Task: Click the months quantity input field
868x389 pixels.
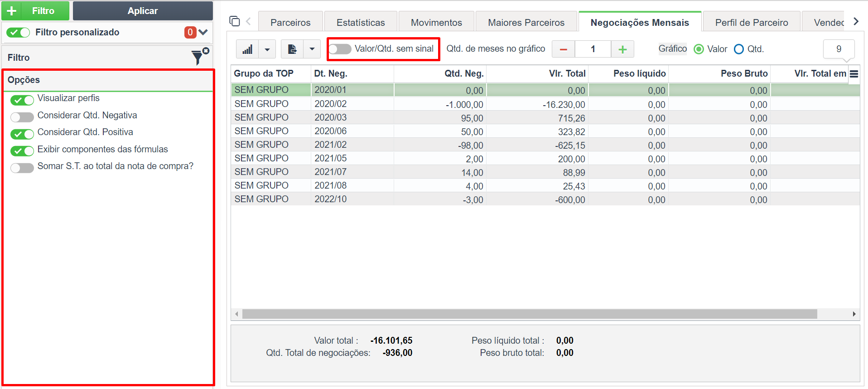Action: click(593, 49)
